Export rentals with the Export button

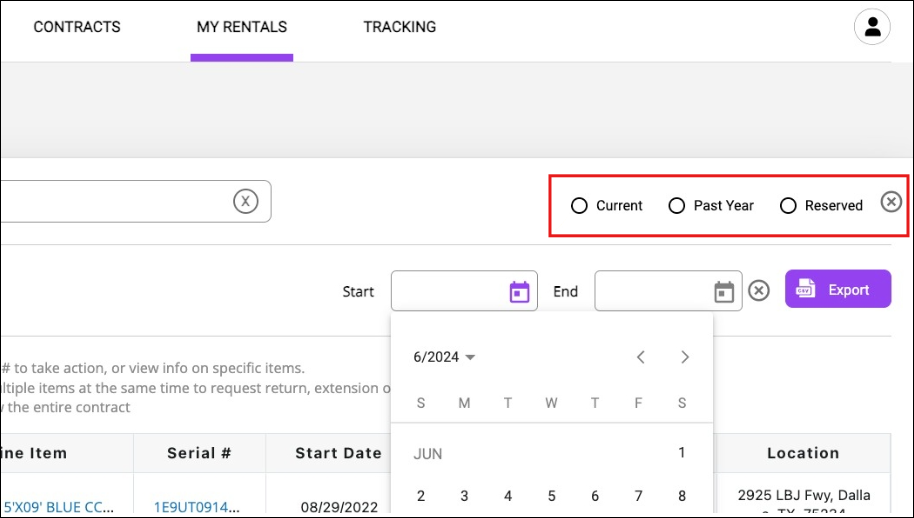point(837,290)
